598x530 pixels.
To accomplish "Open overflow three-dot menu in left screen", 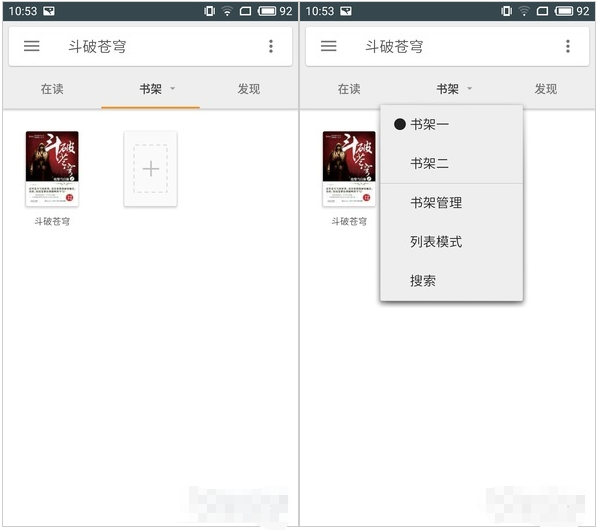I will click(x=271, y=46).
